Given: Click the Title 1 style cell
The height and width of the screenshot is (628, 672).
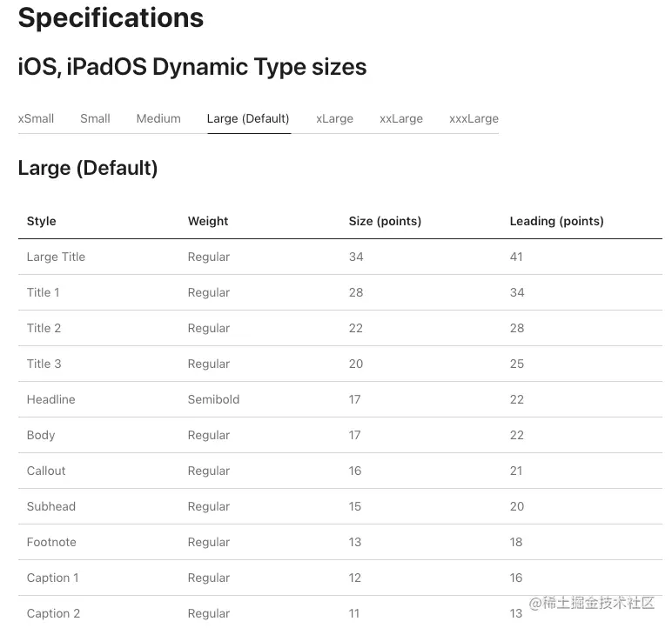Looking at the screenshot, I should pos(44,292).
